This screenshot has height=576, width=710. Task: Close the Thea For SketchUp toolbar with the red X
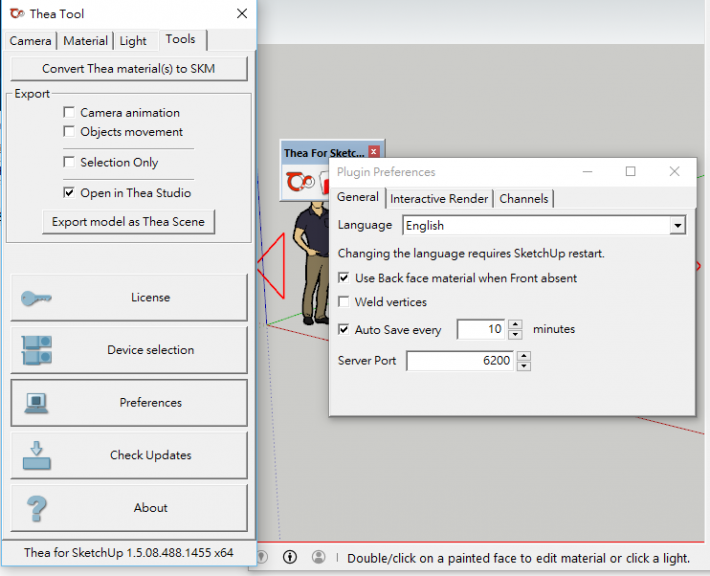tap(374, 151)
